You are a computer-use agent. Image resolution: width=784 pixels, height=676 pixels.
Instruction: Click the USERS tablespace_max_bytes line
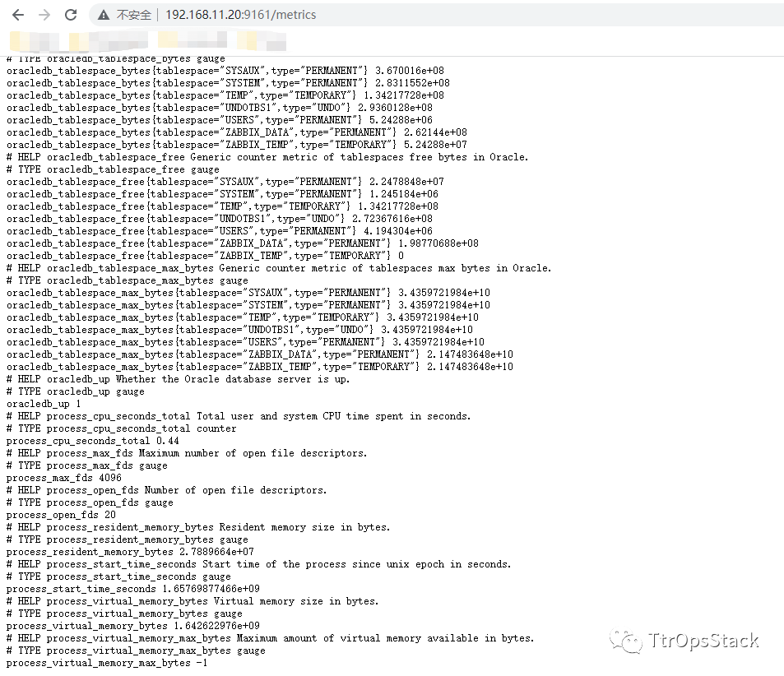point(245,342)
